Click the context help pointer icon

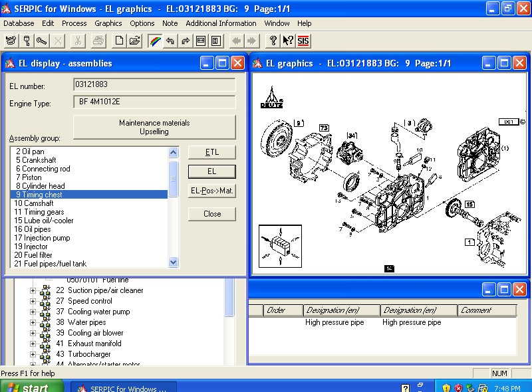coord(288,41)
